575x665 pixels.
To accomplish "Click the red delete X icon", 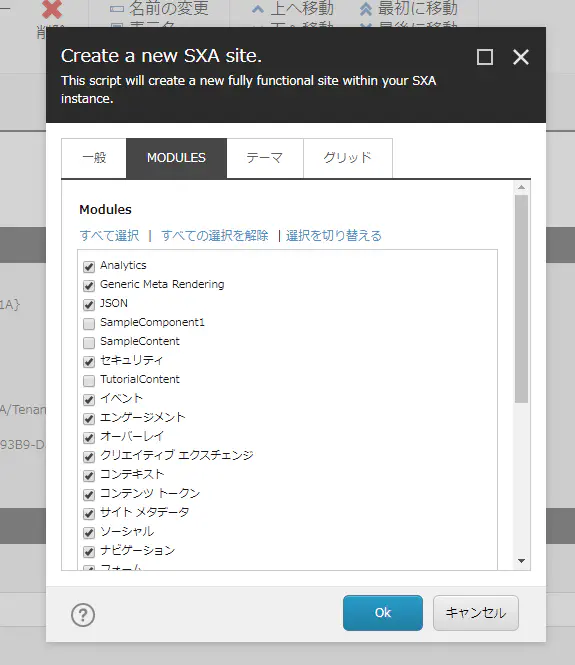I will 52,9.
